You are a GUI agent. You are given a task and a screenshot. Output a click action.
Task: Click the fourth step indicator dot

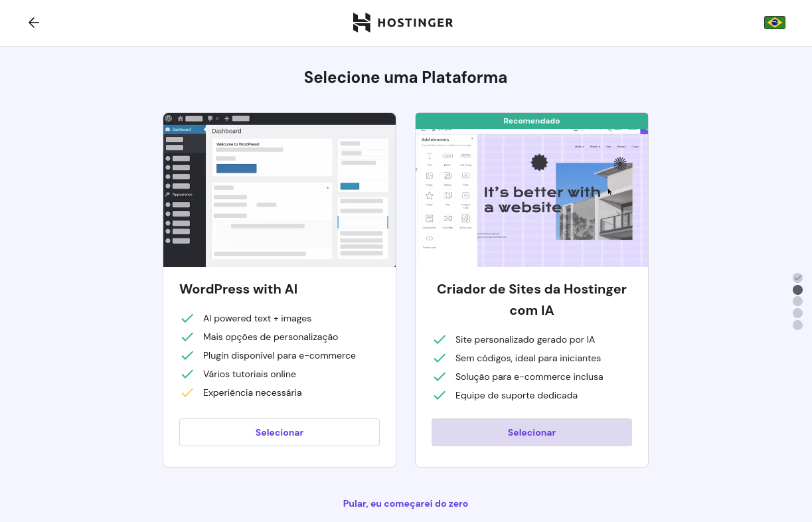coord(798,313)
